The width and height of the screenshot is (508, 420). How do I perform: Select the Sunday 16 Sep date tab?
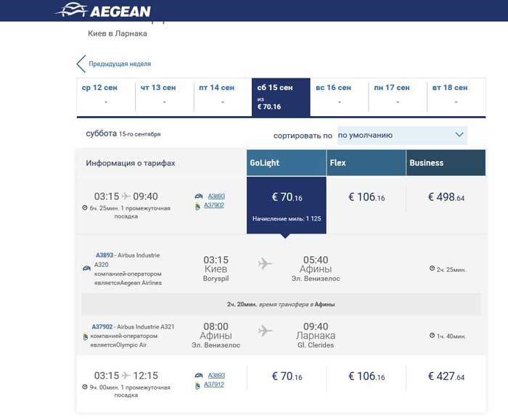tap(339, 97)
